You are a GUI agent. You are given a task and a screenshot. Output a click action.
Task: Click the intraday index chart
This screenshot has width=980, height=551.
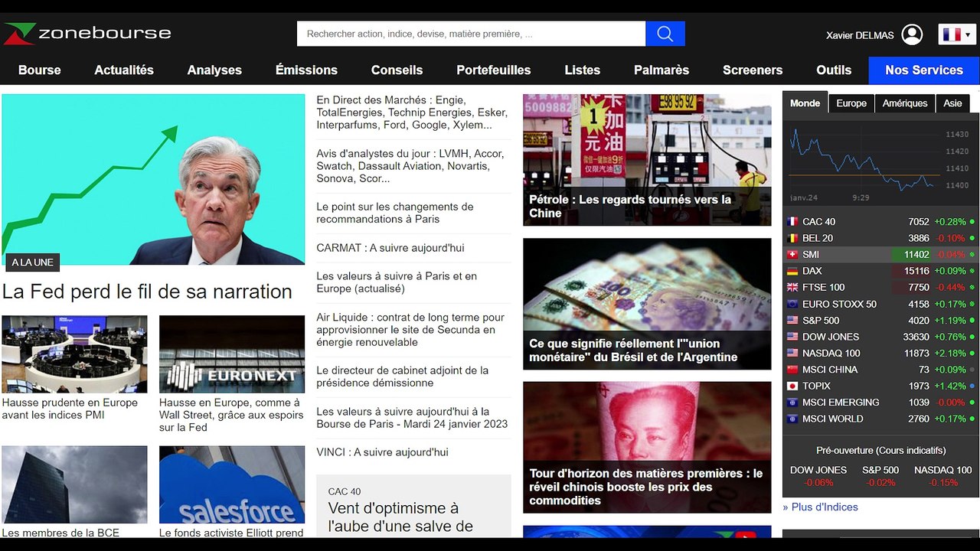[x=880, y=162]
